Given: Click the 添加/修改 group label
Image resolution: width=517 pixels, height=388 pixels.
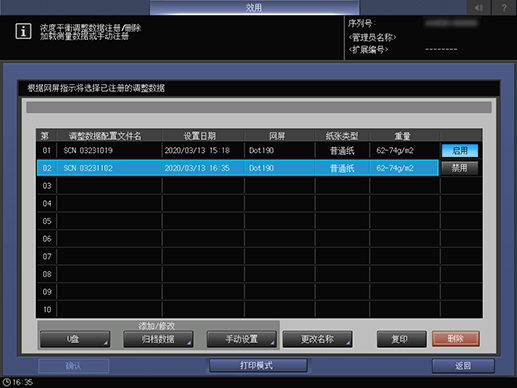Looking at the screenshot, I should click(157, 326).
